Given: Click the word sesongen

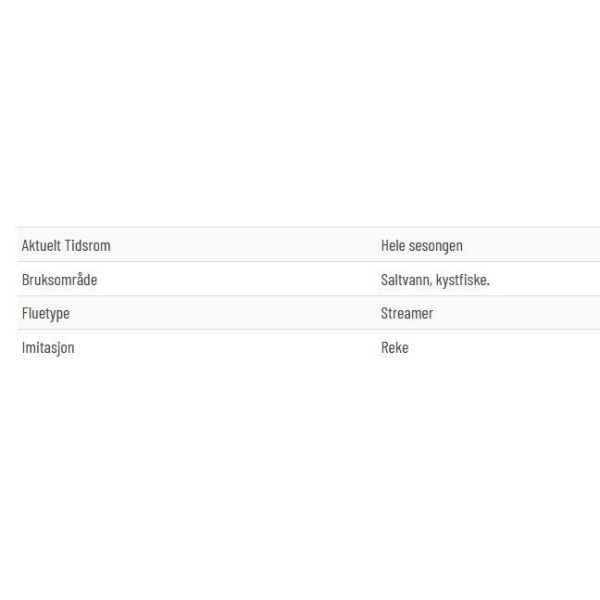Looking at the screenshot, I should point(436,246).
